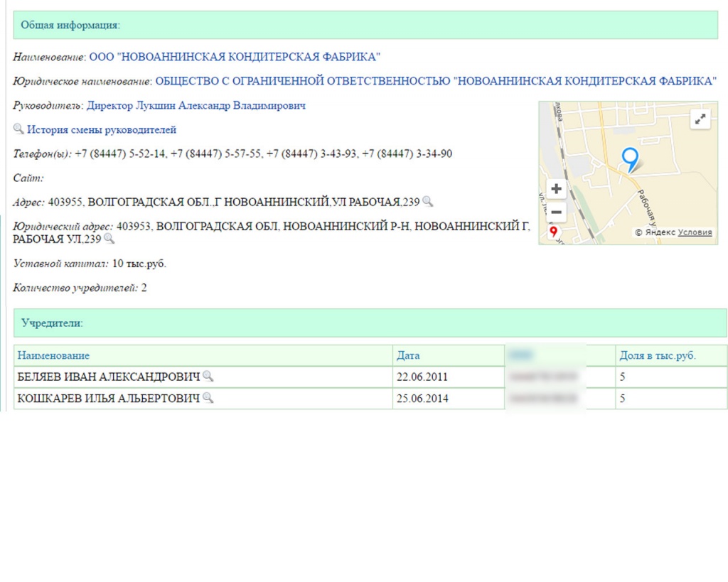Click the magnifier icon next to КОШКАРЕВ ИЛЬЯ АЛЬБЕРТОВИЧ
The image size is (728, 582).
[x=208, y=398]
